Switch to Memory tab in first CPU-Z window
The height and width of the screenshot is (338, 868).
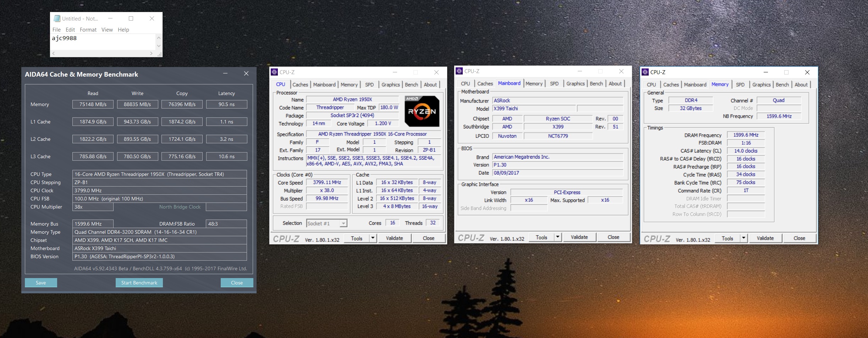coord(349,84)
